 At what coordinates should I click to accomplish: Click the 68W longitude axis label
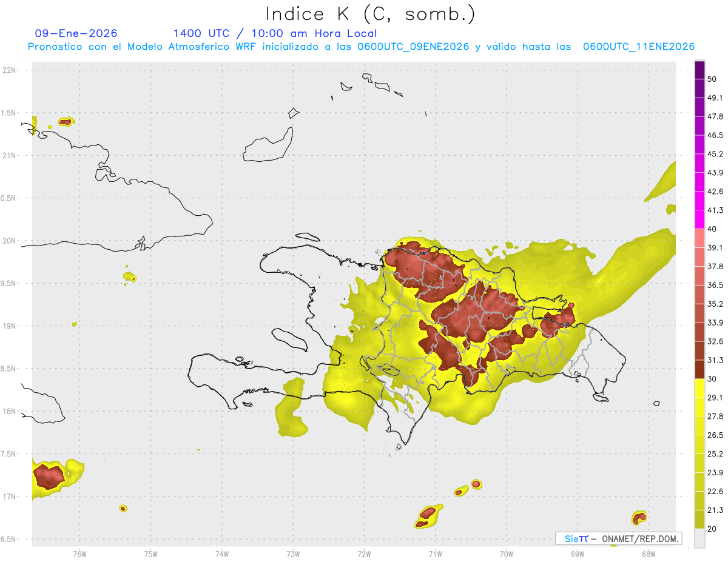(x=648, y=554)
